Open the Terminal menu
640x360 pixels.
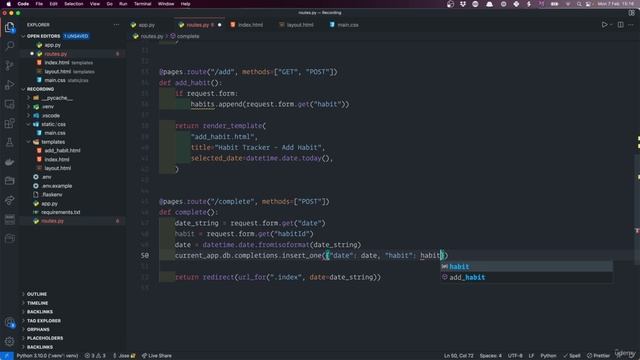tap(142, 4)
